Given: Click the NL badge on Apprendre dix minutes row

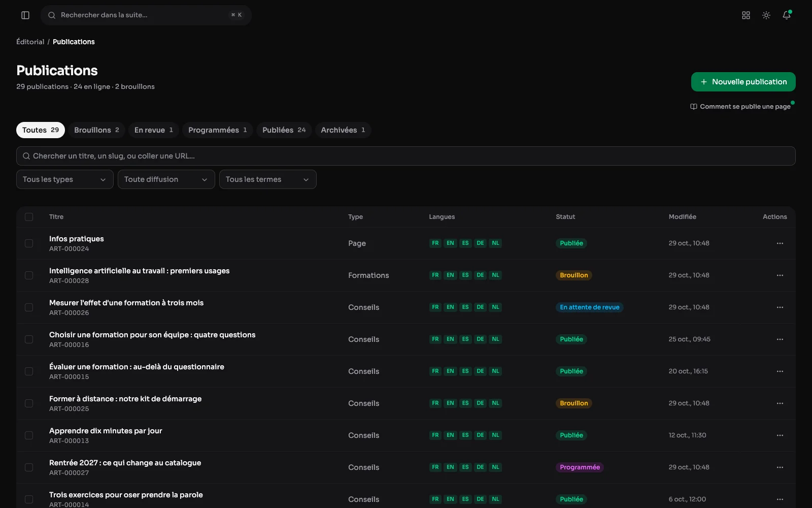Looking at the screenshot, I should [496, 435].
